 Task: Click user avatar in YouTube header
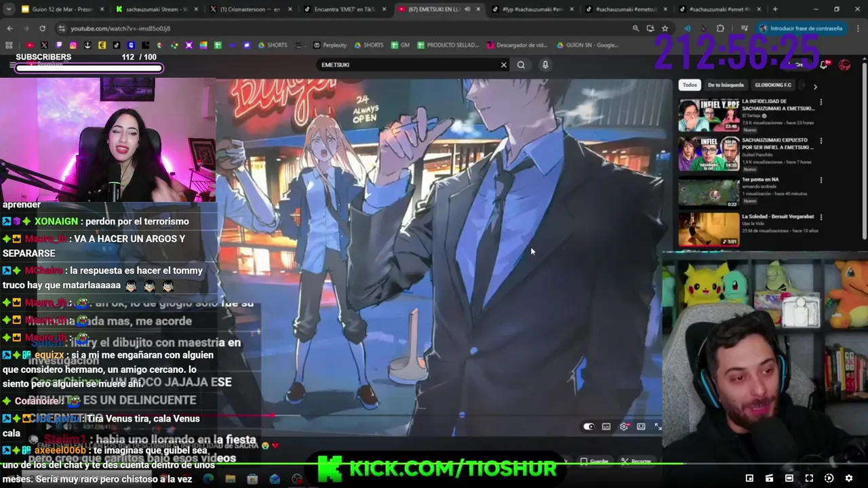844,65
